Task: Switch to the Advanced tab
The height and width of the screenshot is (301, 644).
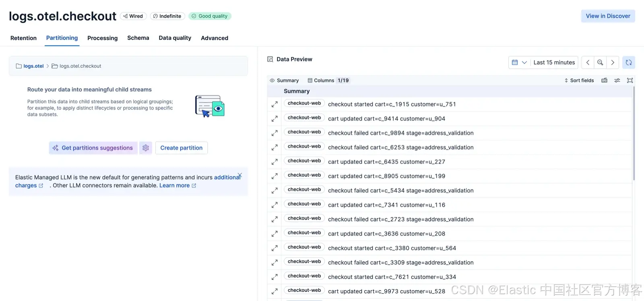Action: click(x=215, y=38)
